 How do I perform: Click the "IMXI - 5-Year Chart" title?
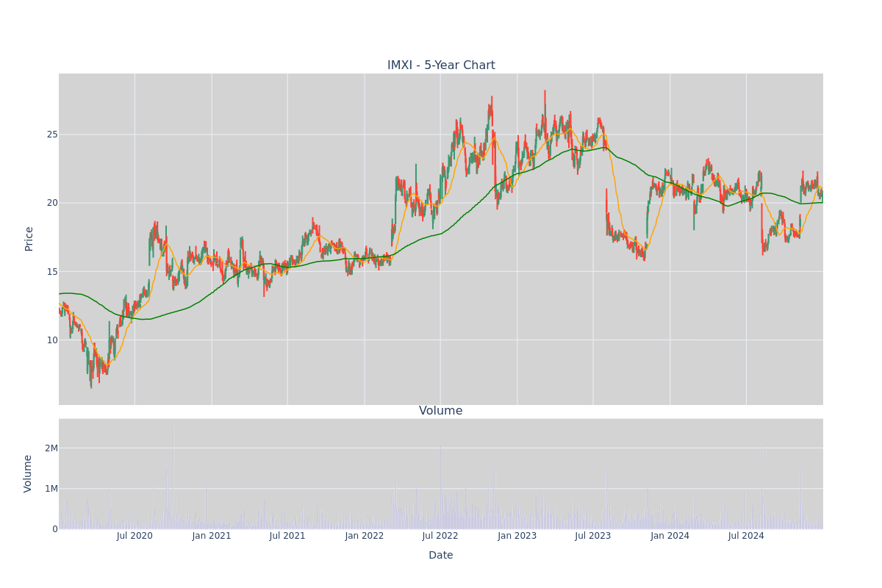point(441,65)
